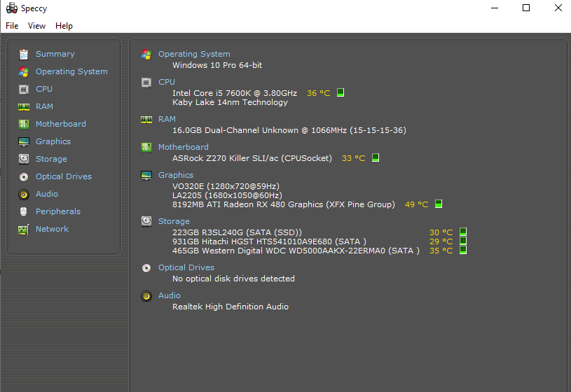Select Network in the sidebar
571x392 pixels.
tap(52, 229)
